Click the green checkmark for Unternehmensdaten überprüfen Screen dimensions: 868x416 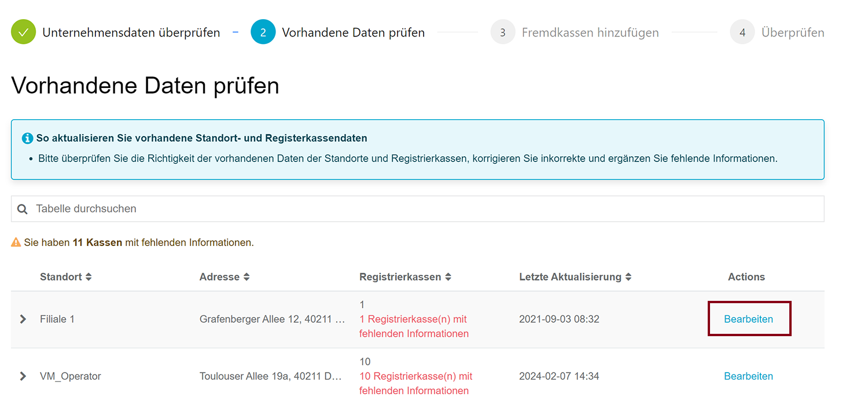[x=23, y=32]
